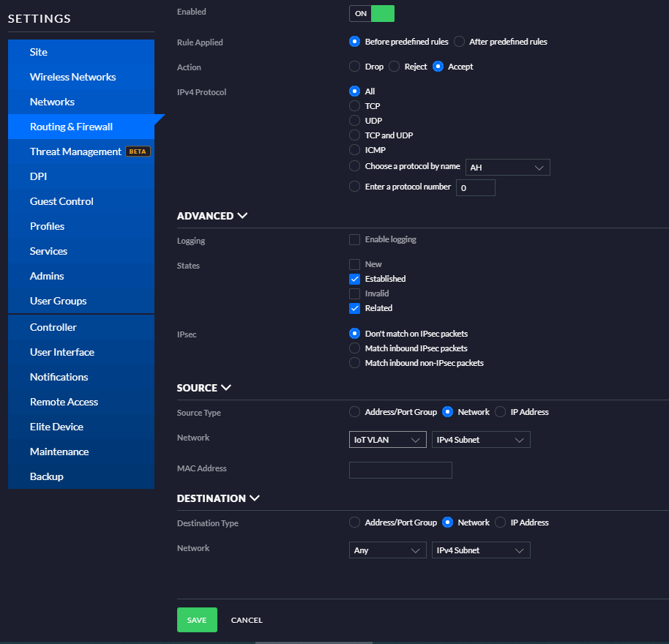Image resolution: width=669 pixels, height=644 pixels.
Task: Save the firewall rule
Action: pos(197,620)
